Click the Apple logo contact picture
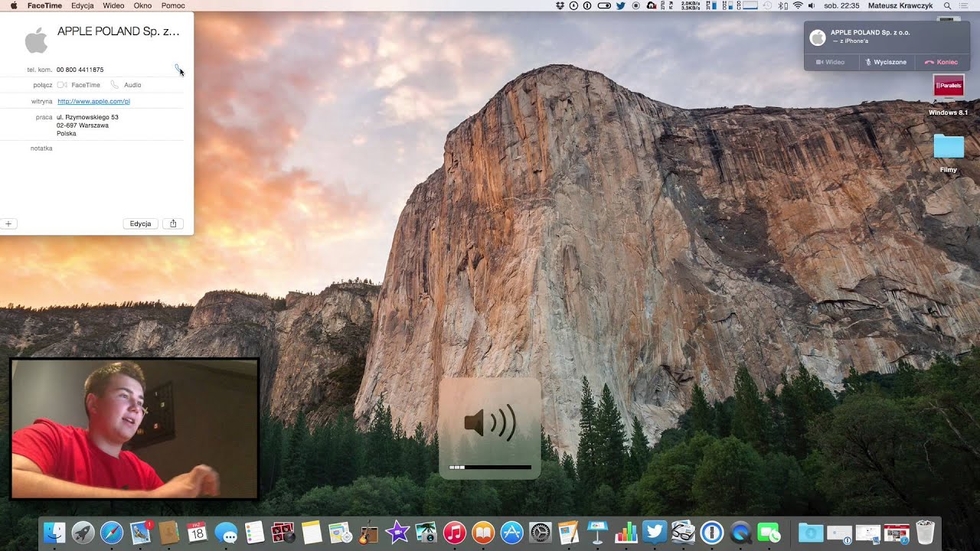 point(36,40)
